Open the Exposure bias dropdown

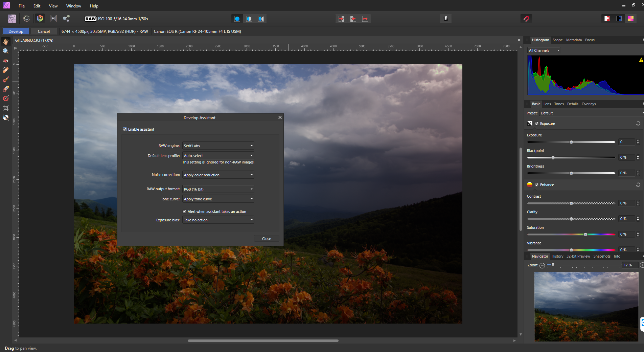pos(218,220)
